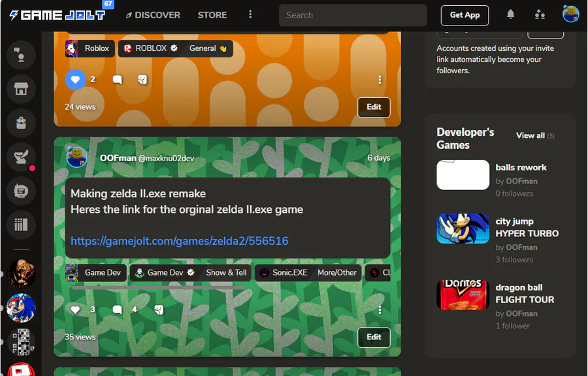Open the top navigation more options menu
Screen dimensions: 588x376
pyautogui.click(x=250, y=14)
